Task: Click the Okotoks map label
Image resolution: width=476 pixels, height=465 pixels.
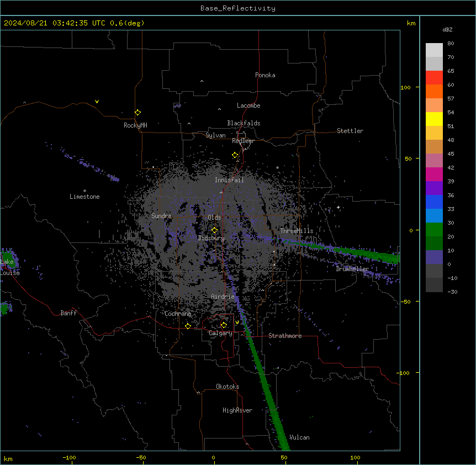Action: [x=228, y=387]
